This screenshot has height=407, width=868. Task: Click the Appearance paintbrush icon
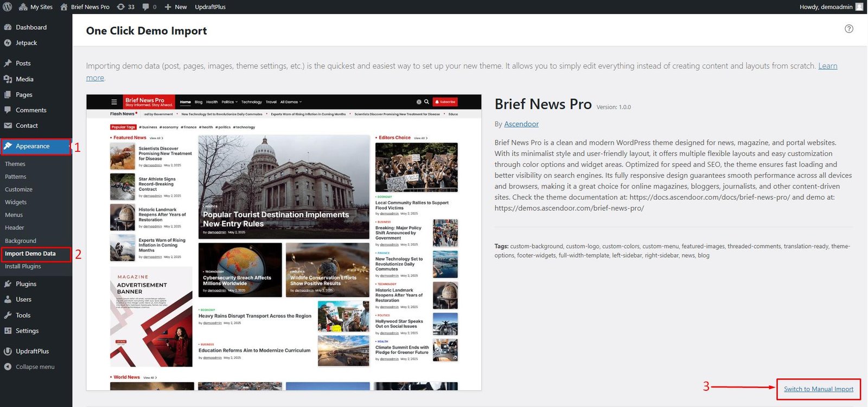(x=8, y=146)
